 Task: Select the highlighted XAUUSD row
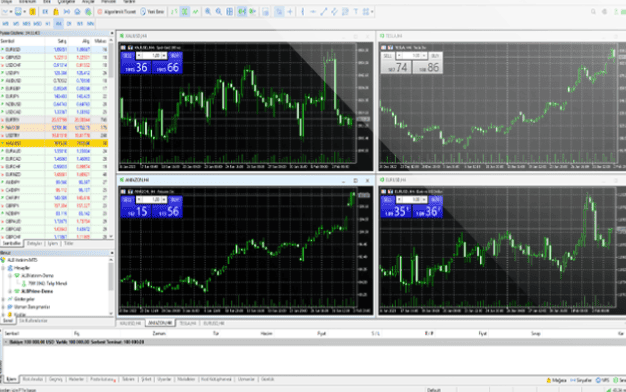tap(54, 143)
